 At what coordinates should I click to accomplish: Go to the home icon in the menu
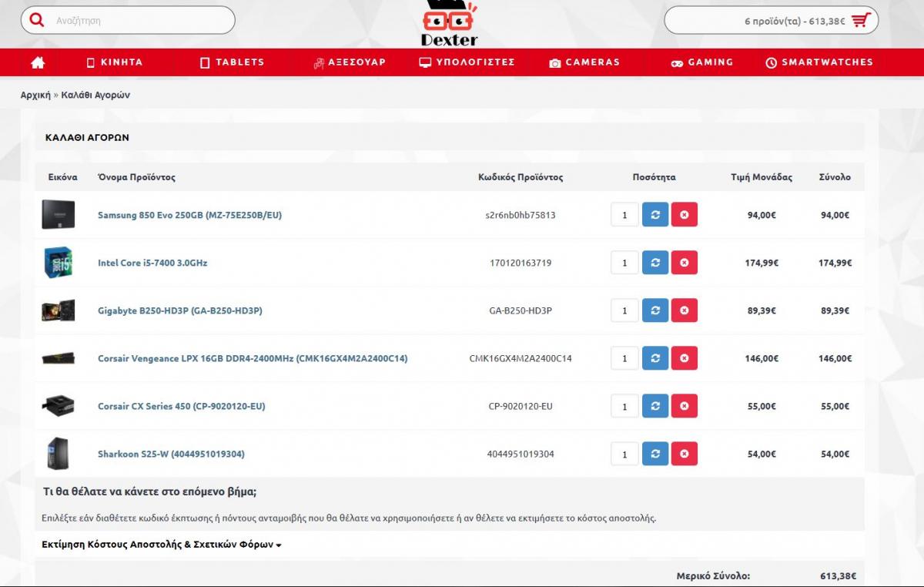[x=38, y=62]
